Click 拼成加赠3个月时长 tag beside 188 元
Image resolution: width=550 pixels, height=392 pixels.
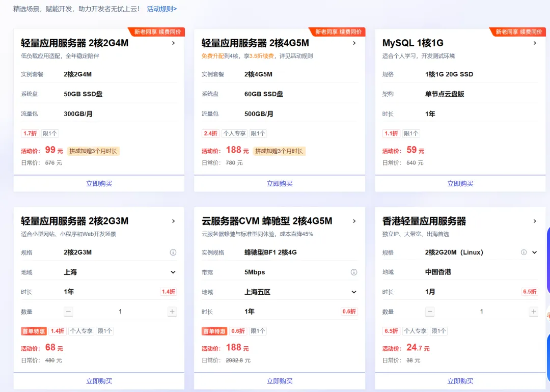click(x=279, y=151)
